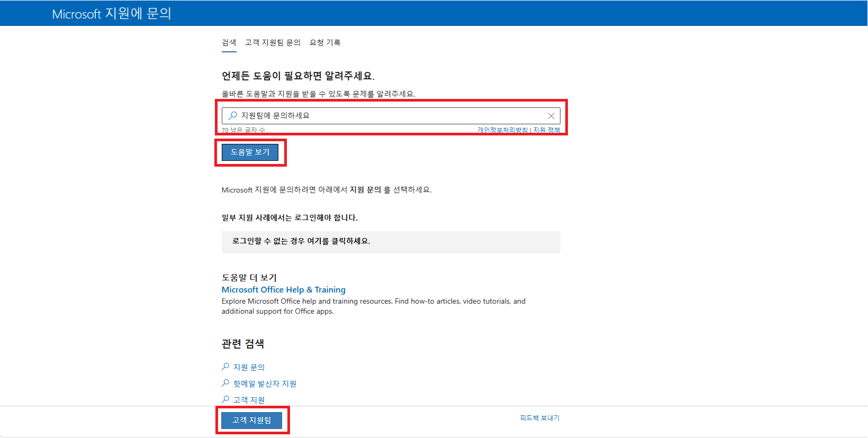Click the 관련 검색 heading
Viewport: 868px width, 438px height.
point(243,344)
